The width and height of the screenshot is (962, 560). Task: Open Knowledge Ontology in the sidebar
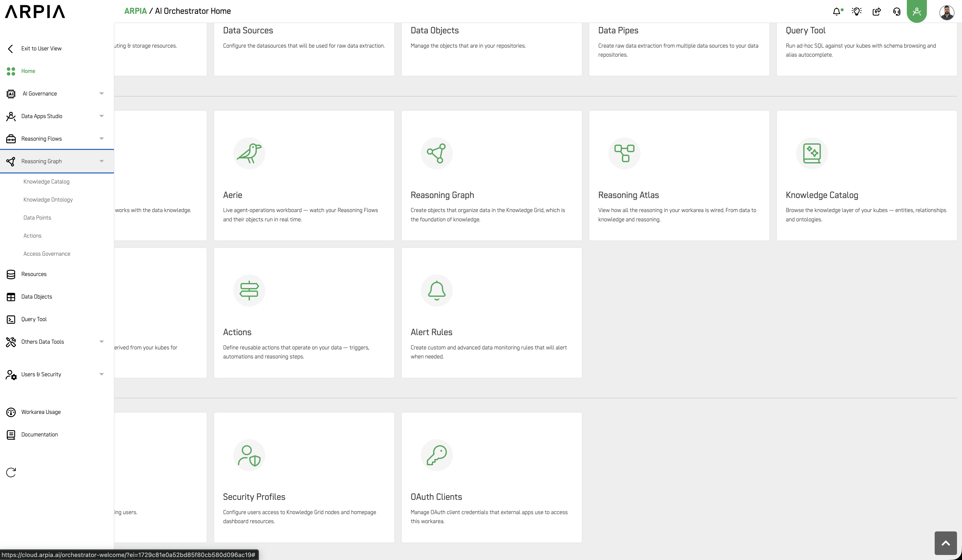pos(48,200)
